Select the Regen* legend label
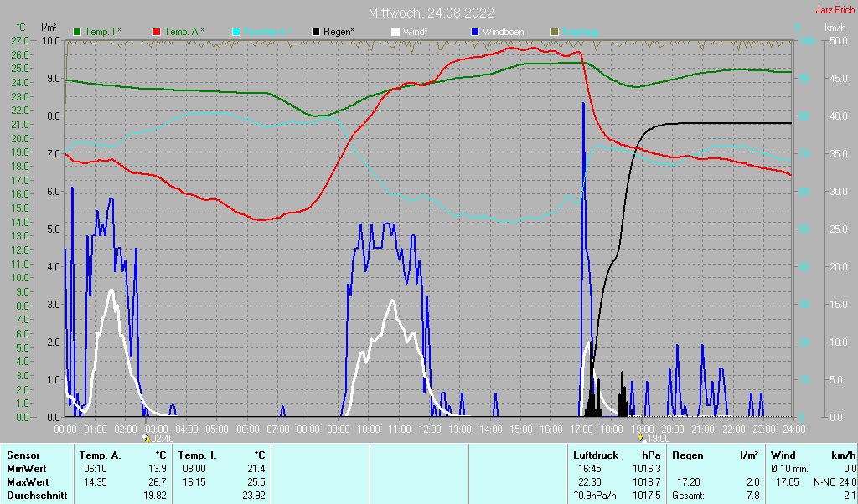 [339, 32]
